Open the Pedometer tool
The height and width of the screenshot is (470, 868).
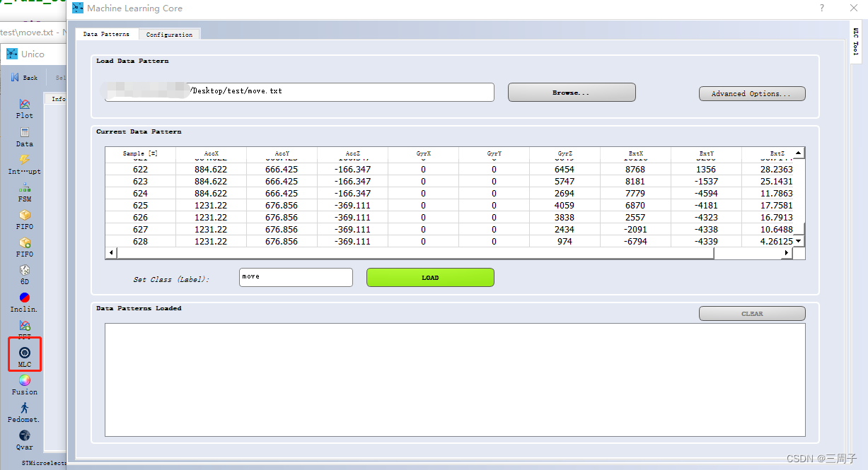pyautogui.click(x=25, y=413)
